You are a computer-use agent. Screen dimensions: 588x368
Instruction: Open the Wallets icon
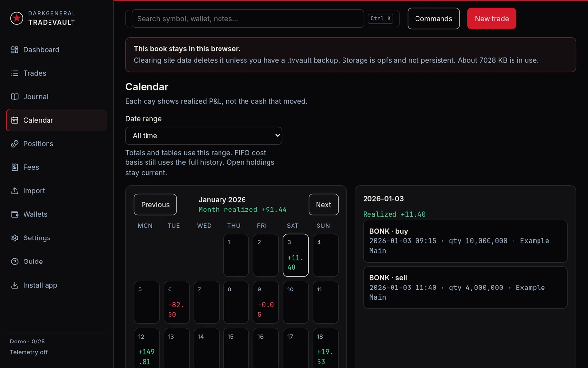coord(15,214)
